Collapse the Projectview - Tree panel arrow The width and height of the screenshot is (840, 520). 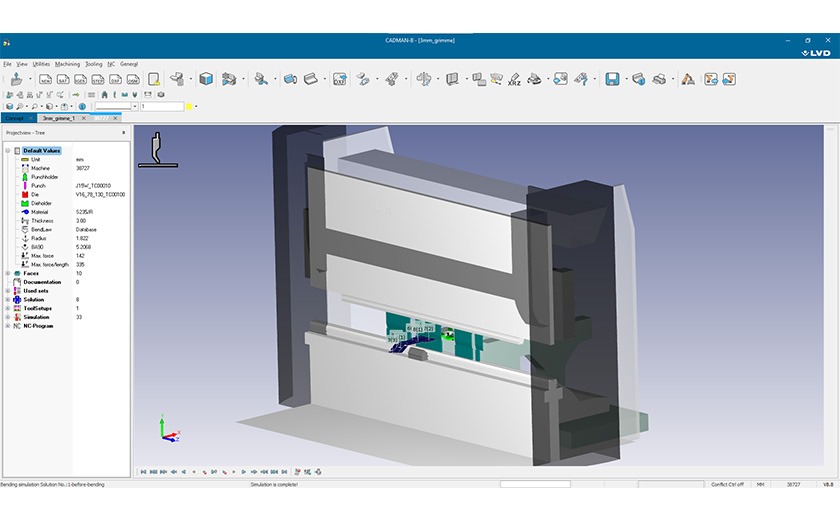(x=124, y=132)
